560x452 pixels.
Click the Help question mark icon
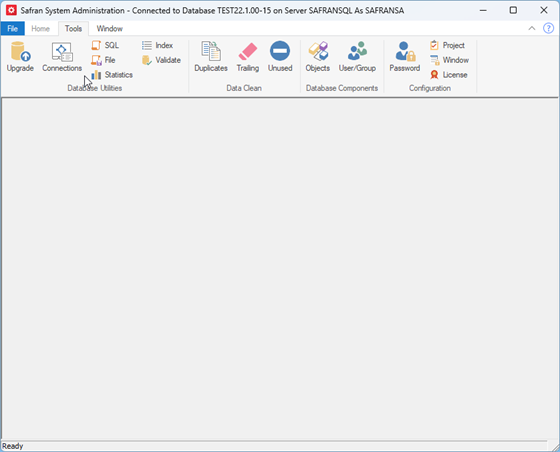click(548, 28)
